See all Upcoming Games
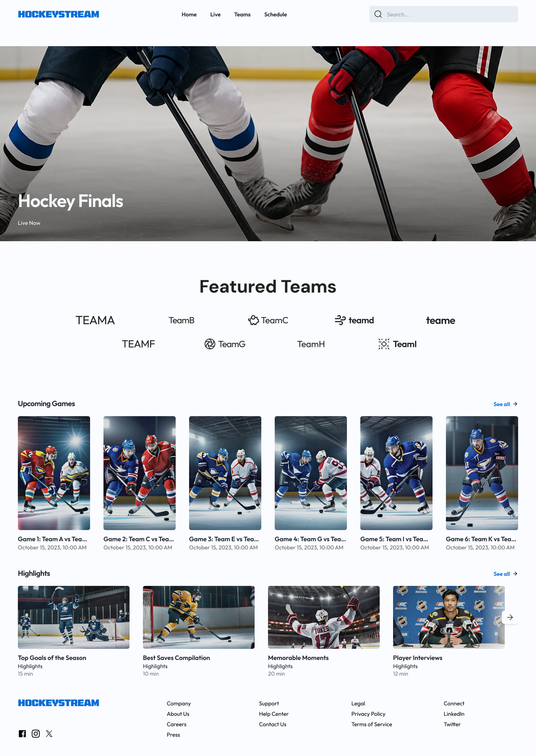Viewport: 536px width, 756px height. (505, 404)
